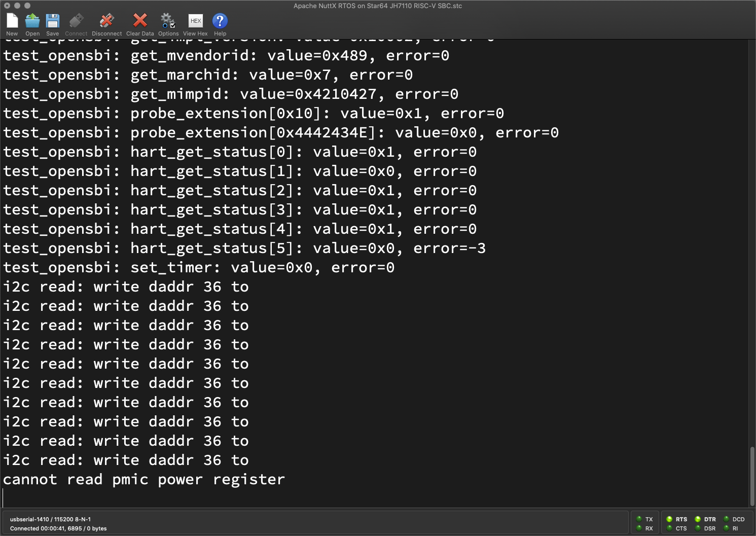Image resolution: width=756 pixels, height=536 pixels.
Task: Click the Connect toolbar icon
Action: pos(76,21)
